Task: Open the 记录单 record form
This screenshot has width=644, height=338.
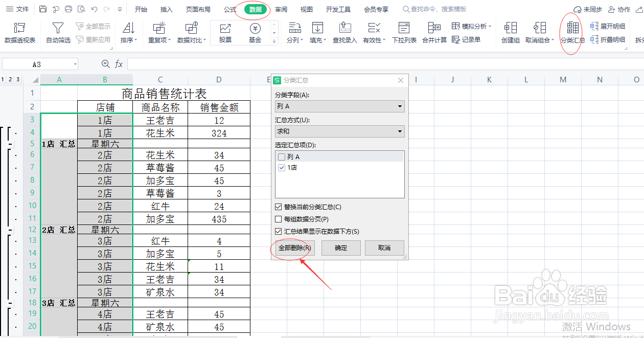Action: (466, 39)
